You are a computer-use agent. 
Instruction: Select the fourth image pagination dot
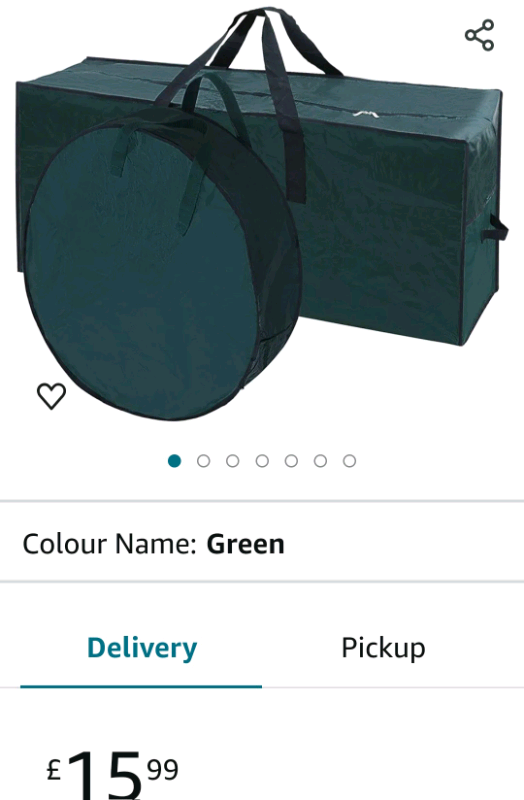click(x=262, y=461)
